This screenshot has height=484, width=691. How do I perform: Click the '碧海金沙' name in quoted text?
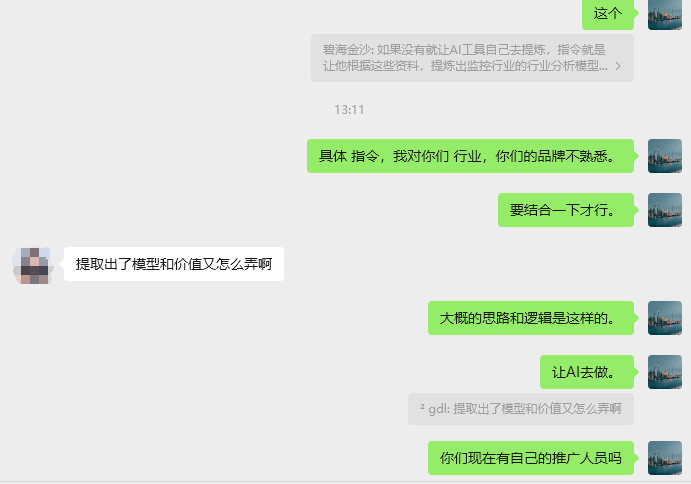click(x=346, y=50)
